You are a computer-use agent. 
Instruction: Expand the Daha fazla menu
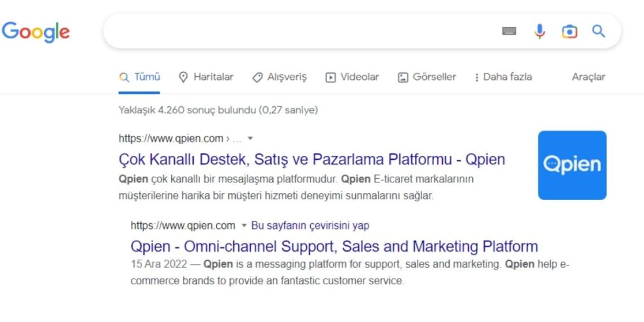pyautogui.click(x=503, y=77)
